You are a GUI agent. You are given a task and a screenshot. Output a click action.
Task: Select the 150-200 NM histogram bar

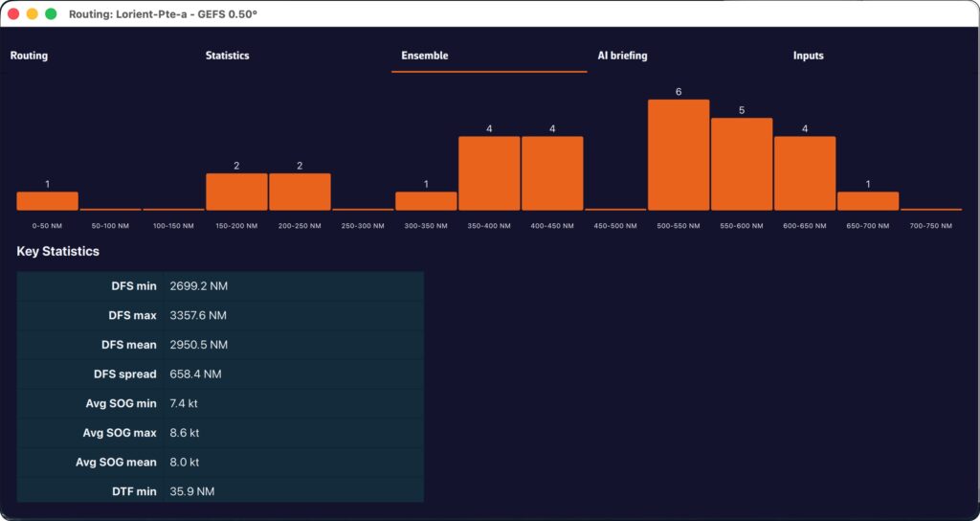click(x=236, y=192)
